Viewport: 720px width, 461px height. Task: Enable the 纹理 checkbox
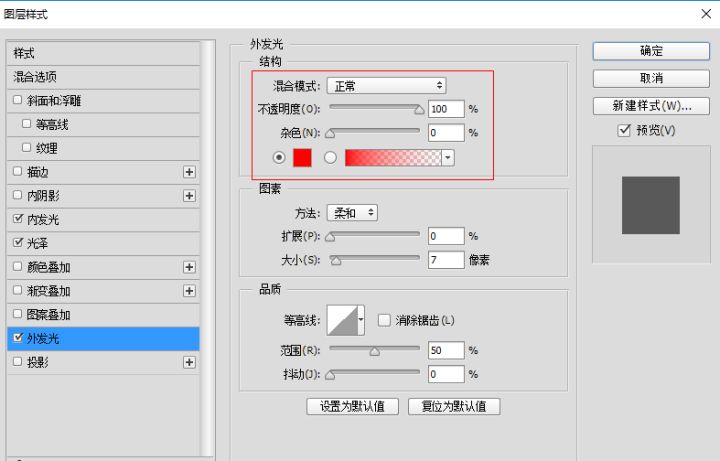tap(27, 147)
